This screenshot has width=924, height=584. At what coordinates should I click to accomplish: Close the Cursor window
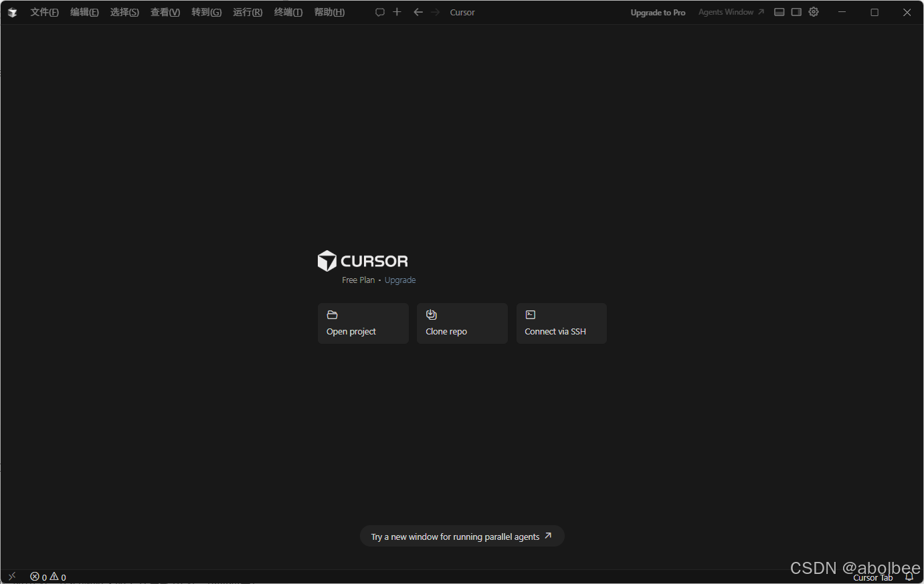click(907, 12)
